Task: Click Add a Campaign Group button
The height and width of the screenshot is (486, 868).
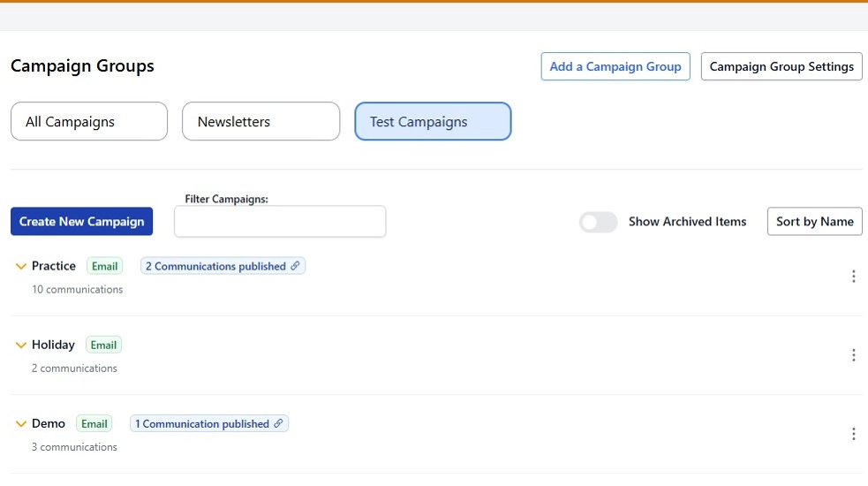Action: click(x=615, y=66)
